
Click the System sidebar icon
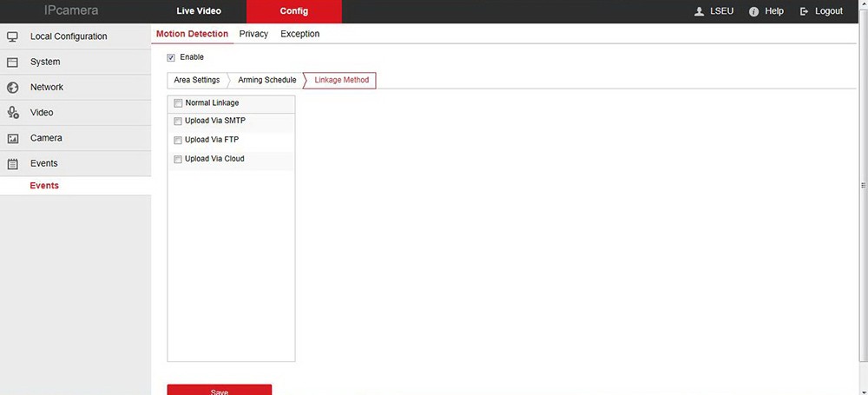click(12, 63)
